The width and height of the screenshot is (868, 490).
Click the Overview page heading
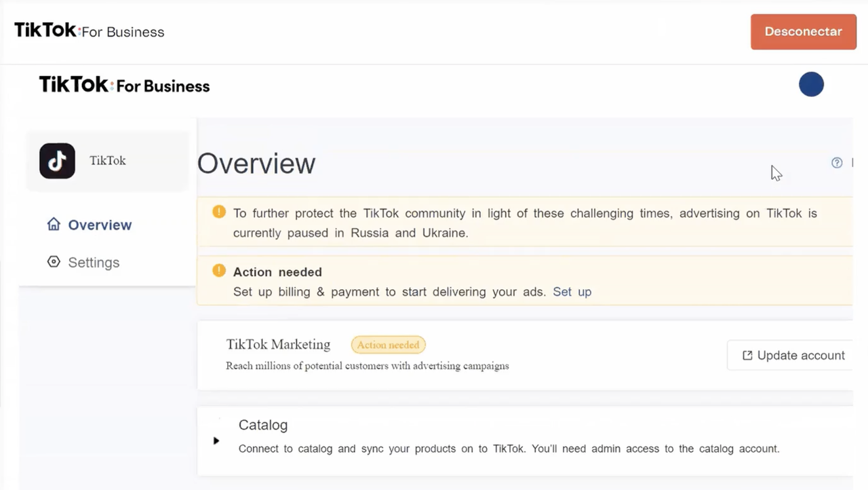pos(256,164)
